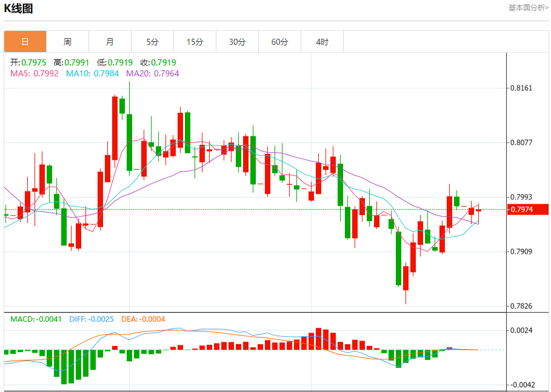This screenshot has width=551, height=392.
Task: Switch to the 周 weekly tab
Action: click(x=67, y=42)
